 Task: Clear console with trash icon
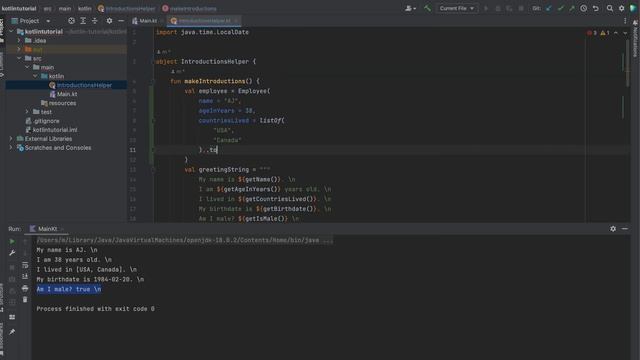pos(25,300)
